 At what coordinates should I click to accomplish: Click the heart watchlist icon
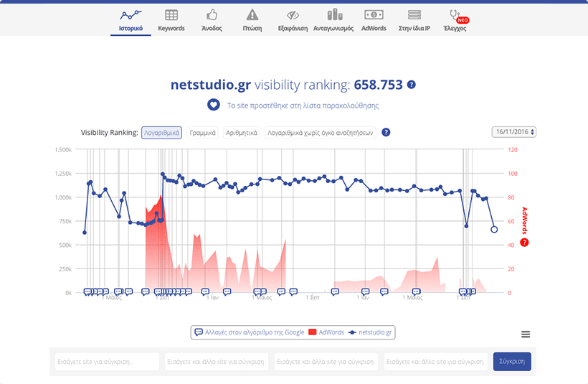point(214,105)
